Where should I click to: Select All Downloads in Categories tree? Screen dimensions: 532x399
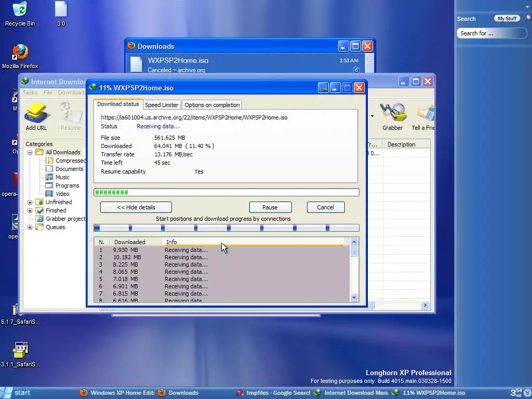pyautogui.click(x=58, y=152)
